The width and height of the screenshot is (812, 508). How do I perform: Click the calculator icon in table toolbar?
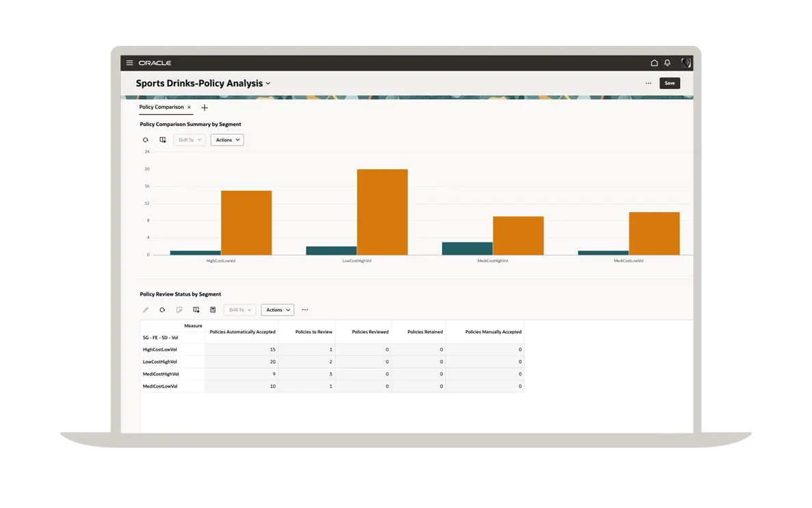(x=213, y=310)
